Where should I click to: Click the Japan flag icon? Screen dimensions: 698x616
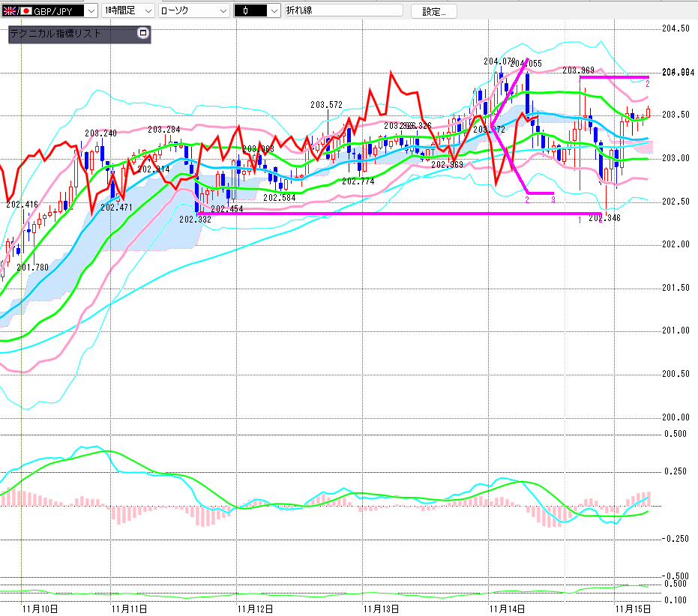pyautogui.click(x=26, y=10)
